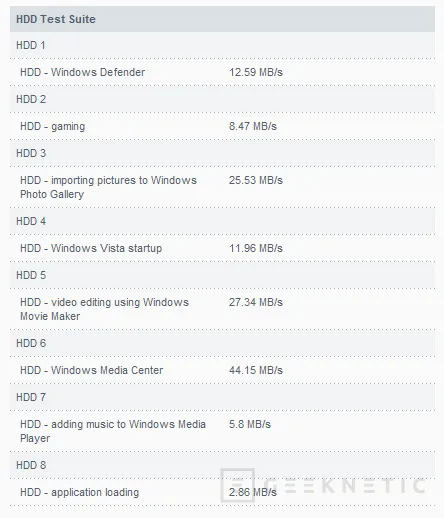Click the HDD - Windows Vista startup label
This screenshot has height=518, width=444.
tap(91, 249)
